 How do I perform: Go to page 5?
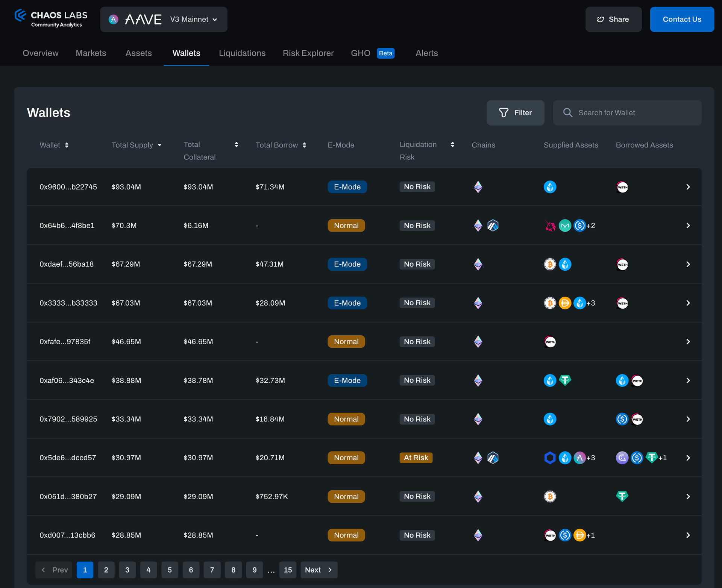tap(170, 570)
